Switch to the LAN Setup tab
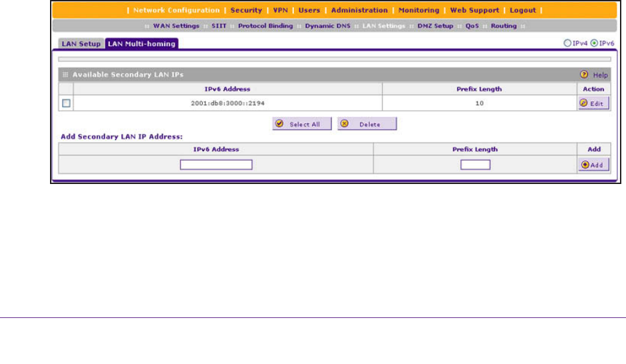The height and width of the screenshot is (364, 626). click(81, 44)
